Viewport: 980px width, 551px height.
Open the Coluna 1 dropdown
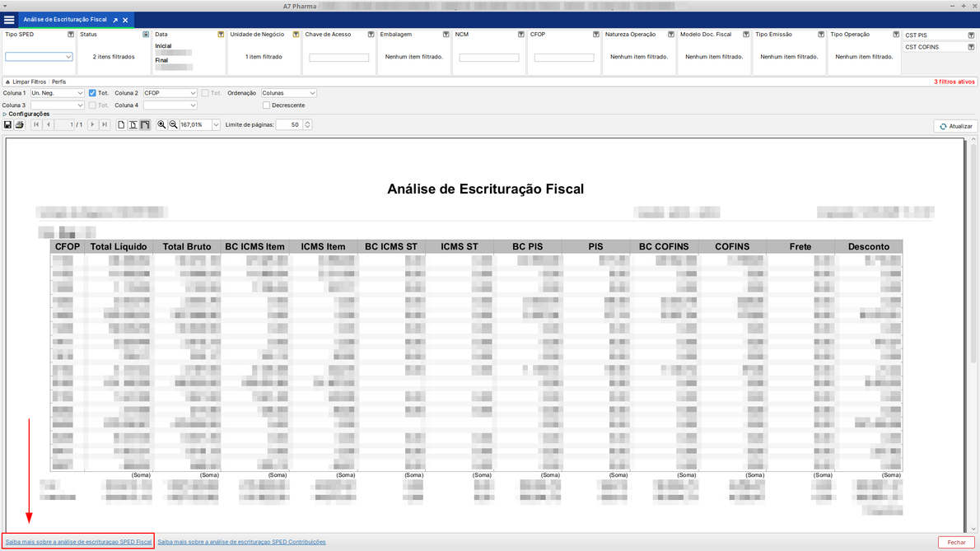57,93
